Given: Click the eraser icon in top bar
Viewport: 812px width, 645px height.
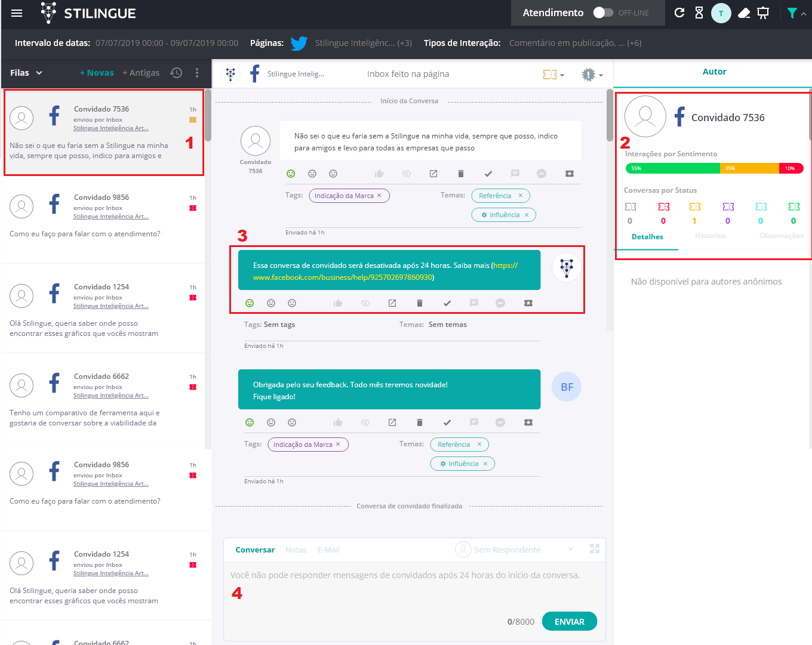Looking at the screenshot, I should click(744, 13).
